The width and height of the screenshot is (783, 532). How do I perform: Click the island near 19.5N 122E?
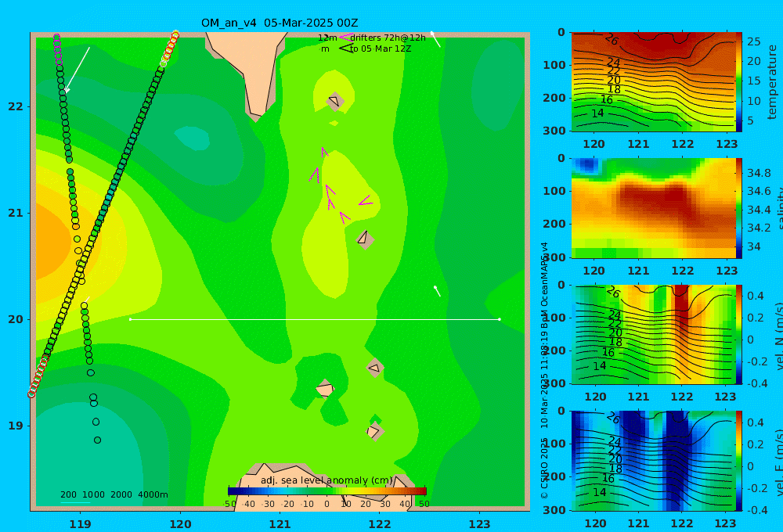pyautogui.click(x=374, y=368)
